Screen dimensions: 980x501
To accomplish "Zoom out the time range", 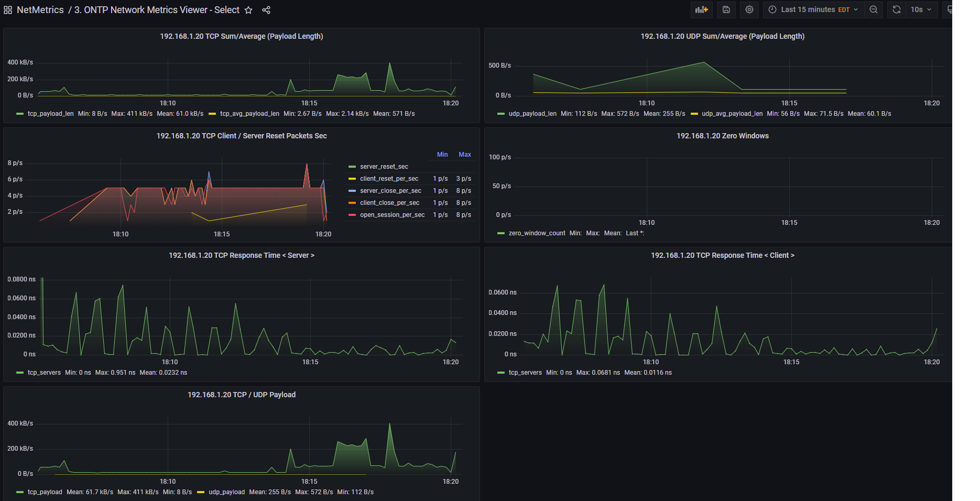I will coord(874,9).
